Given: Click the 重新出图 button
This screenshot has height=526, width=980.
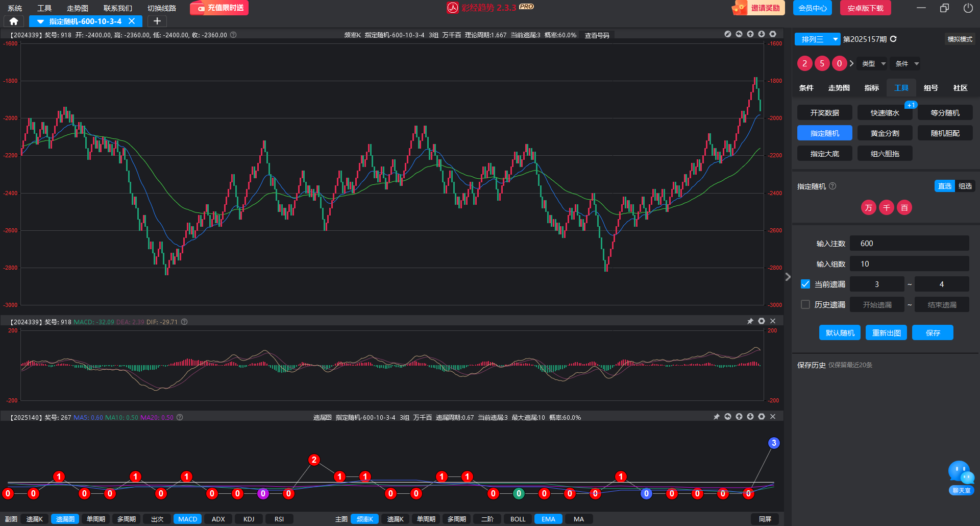Looking at the screenshot, I should coord(886,332).
